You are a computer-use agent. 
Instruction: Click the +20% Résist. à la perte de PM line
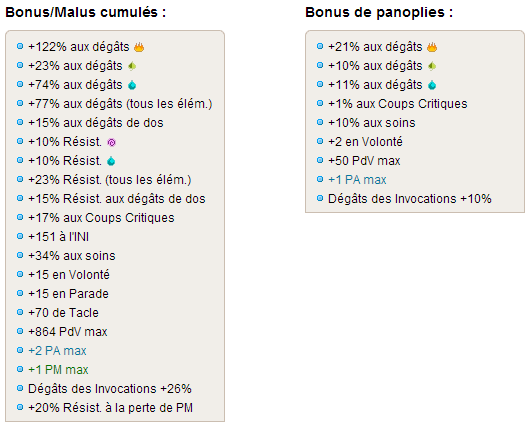click(x=110, y=408)
